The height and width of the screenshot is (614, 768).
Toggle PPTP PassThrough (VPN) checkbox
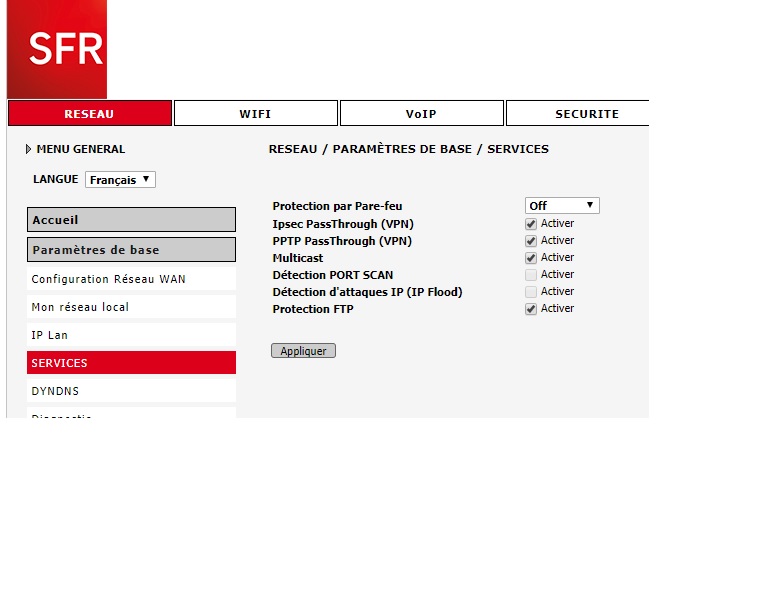[x=531, y=241]
